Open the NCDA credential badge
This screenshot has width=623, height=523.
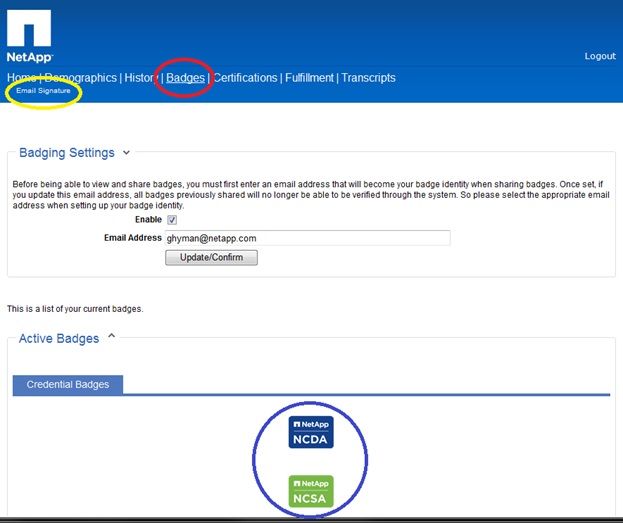pyautogui.click(x=311, y=432)
